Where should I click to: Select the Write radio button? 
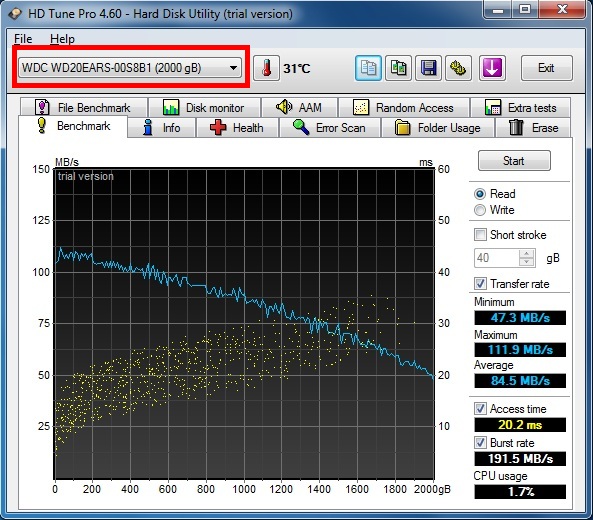point(480,210)
